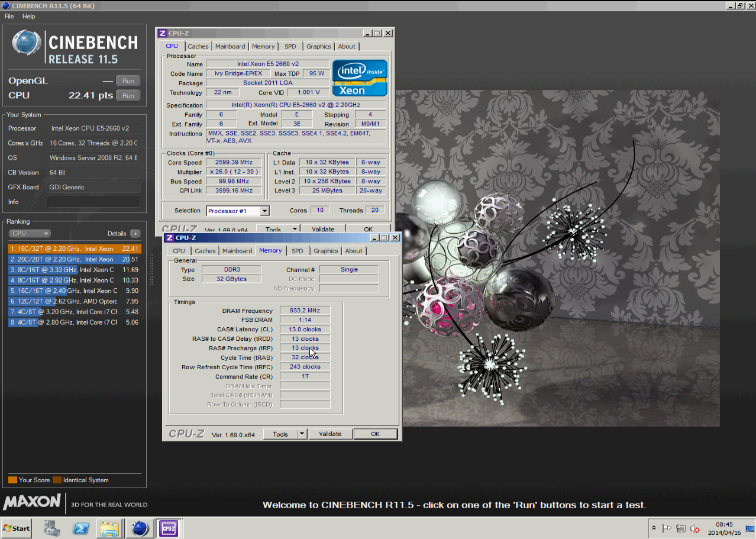756x539 pixels.
Task: Switch to Graphics tab in back CPU-Z window
Action: 318,46
